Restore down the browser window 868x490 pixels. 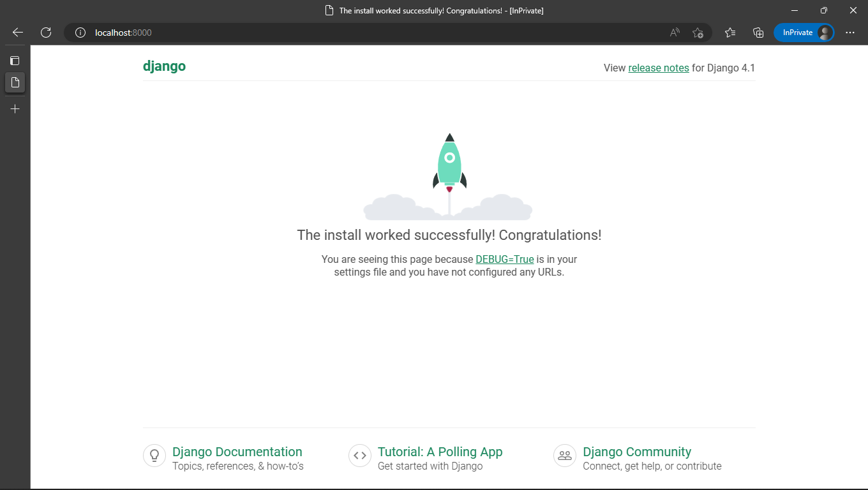(x=824, y=11)
